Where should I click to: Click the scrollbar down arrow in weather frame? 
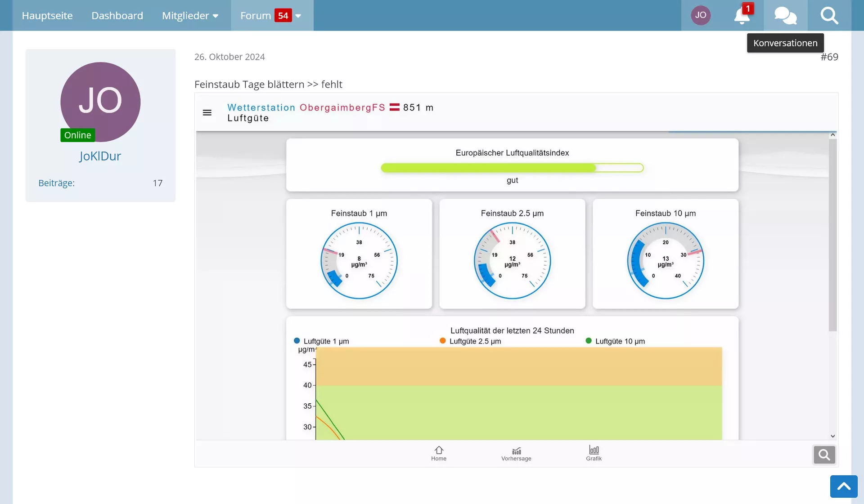click(832, 436)
